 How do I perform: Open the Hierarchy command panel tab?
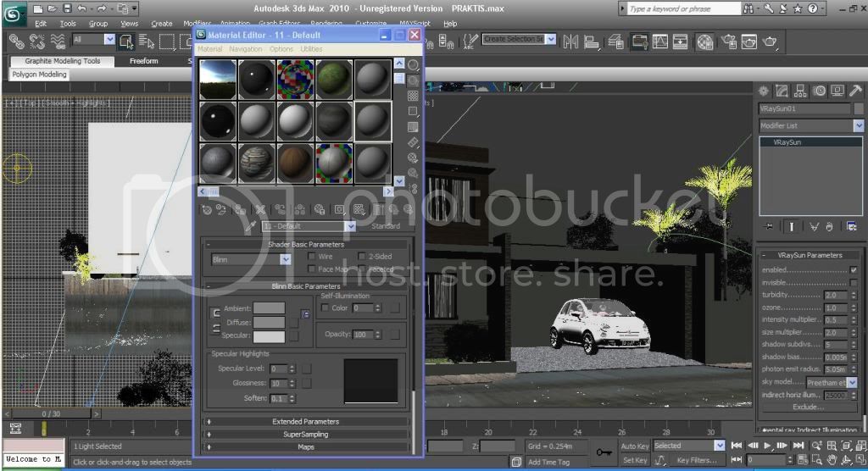point(800,91)
